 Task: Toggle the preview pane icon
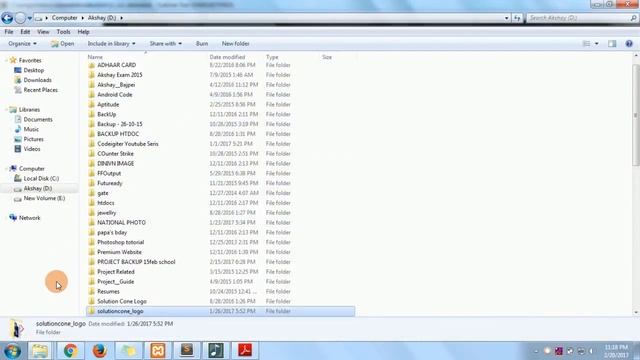click(x=612, y=44)
